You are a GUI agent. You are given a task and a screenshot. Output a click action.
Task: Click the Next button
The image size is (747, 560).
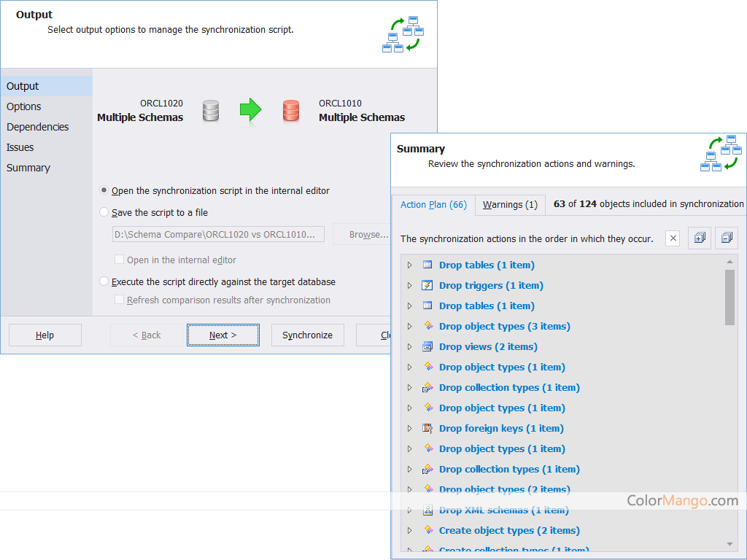point(222,335)
